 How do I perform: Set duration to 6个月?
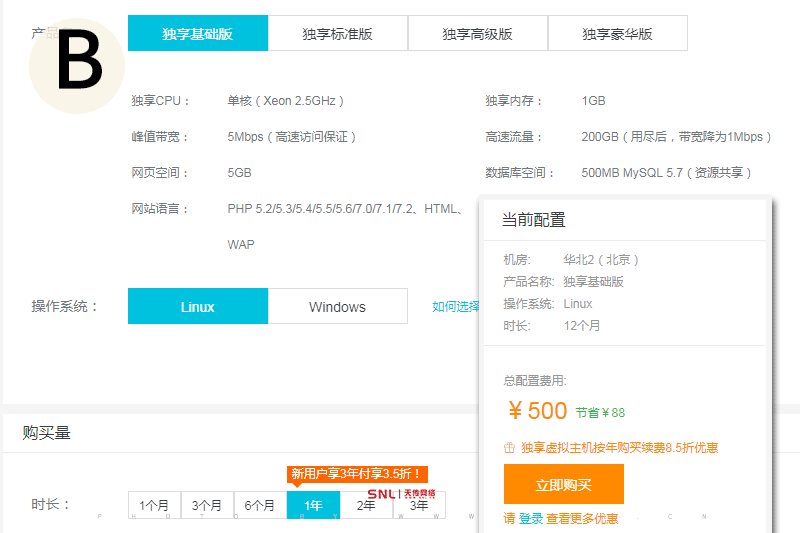coord(260,505)
